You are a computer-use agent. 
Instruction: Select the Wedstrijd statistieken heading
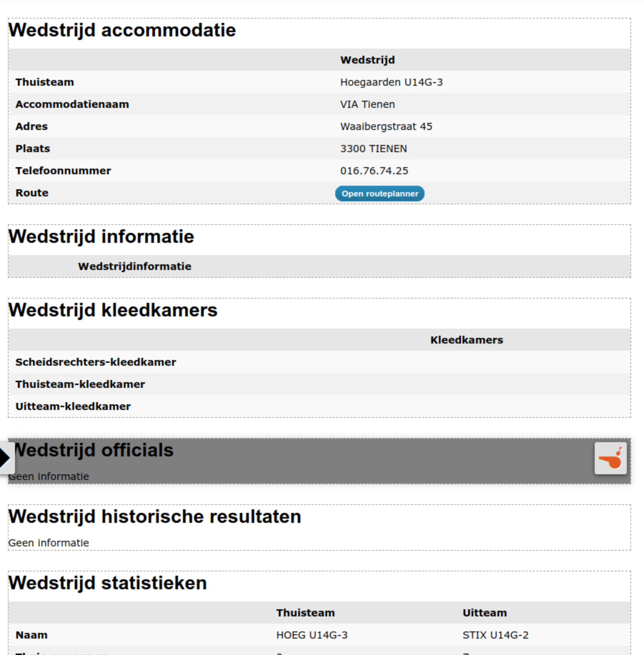click(108, 583)
